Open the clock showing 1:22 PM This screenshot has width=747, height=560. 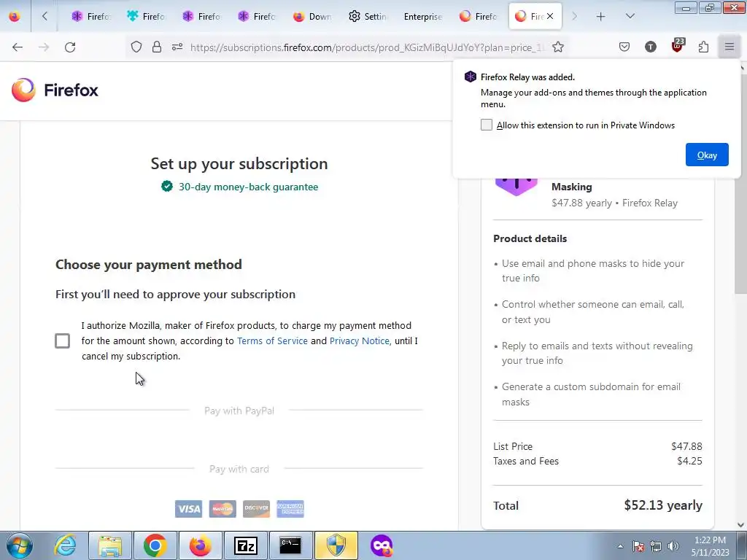click(x=710, y=546)
